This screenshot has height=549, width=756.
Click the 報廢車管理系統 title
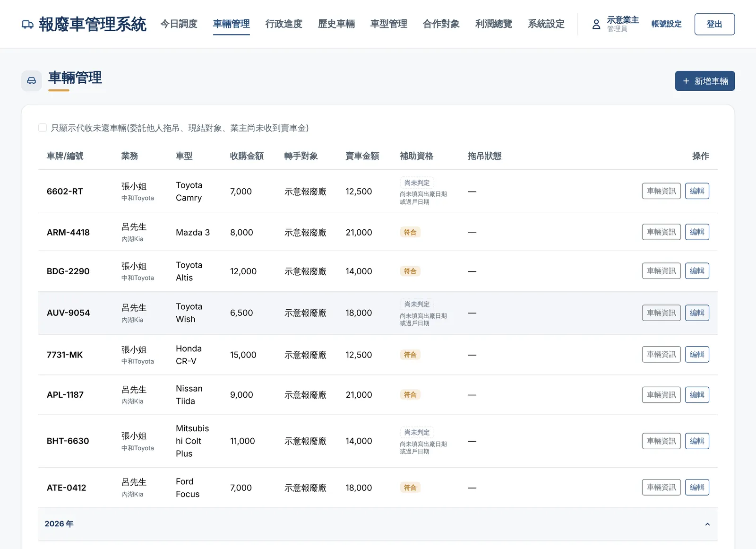pyautogui.click(x=93, y=24)
